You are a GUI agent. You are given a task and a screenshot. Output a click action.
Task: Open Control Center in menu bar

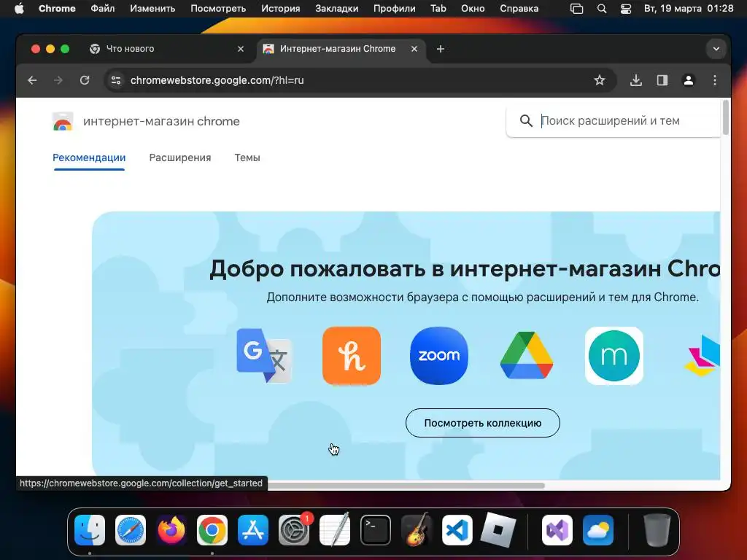click(625, 9)
